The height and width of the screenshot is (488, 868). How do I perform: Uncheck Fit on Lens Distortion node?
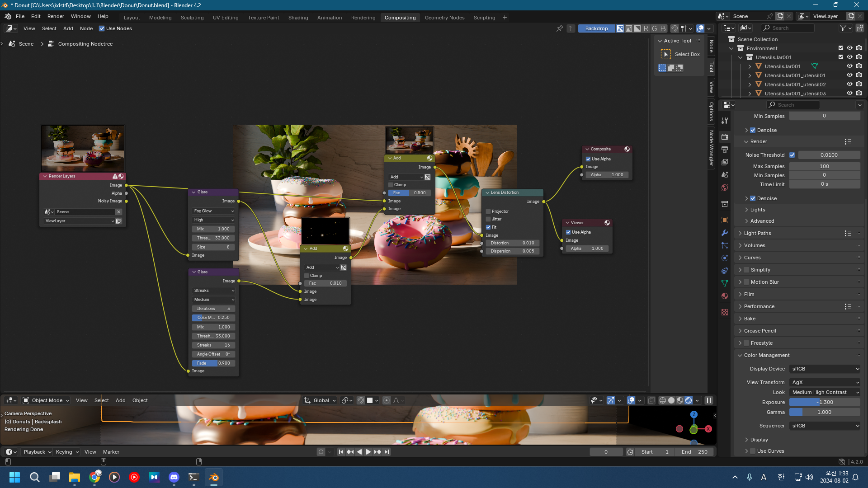pyautogui.click(x=488, y=227)
